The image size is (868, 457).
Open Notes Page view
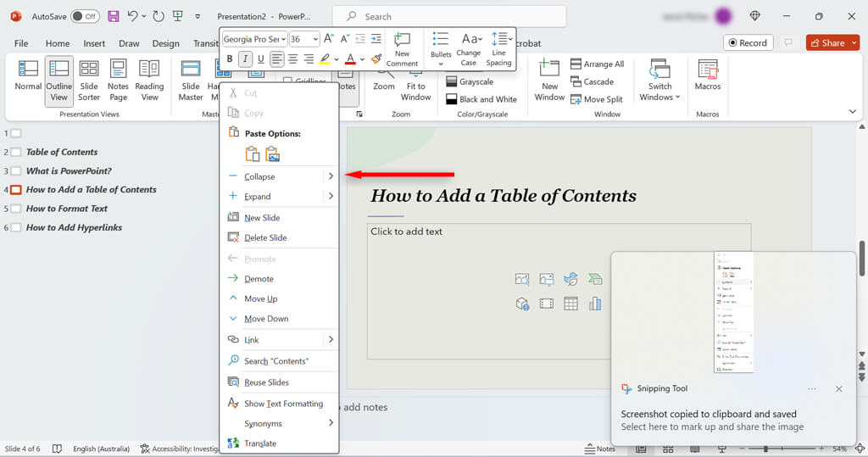pos(119,80)
